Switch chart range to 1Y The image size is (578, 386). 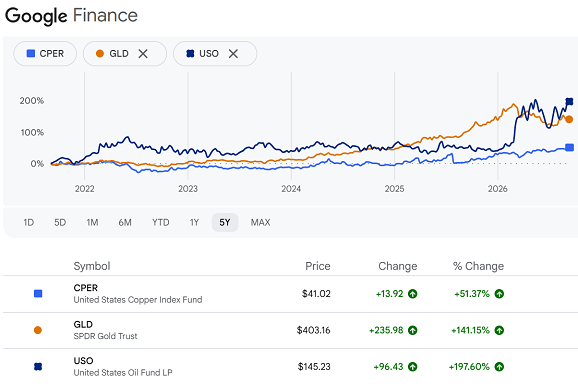pyautogui.click(x=194, y=223)
